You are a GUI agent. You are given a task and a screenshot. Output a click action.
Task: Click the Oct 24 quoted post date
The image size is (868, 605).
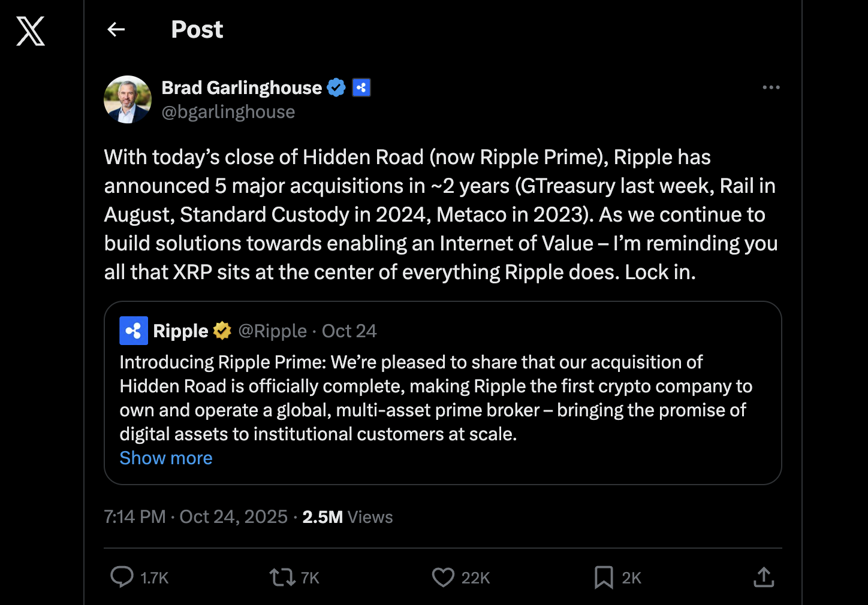(x=349, y=331)
